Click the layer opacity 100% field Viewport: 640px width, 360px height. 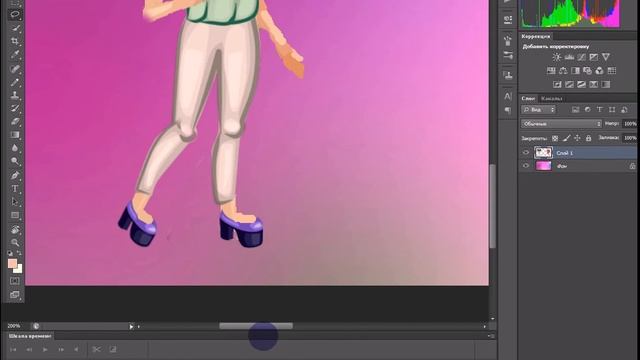click(629, 124)
